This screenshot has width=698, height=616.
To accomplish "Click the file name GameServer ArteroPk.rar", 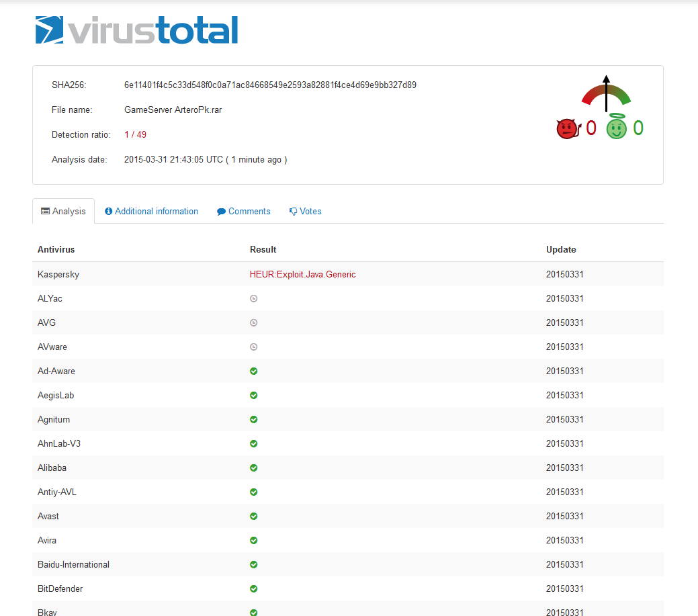I will pyautogui.click(x=173, y=110).
